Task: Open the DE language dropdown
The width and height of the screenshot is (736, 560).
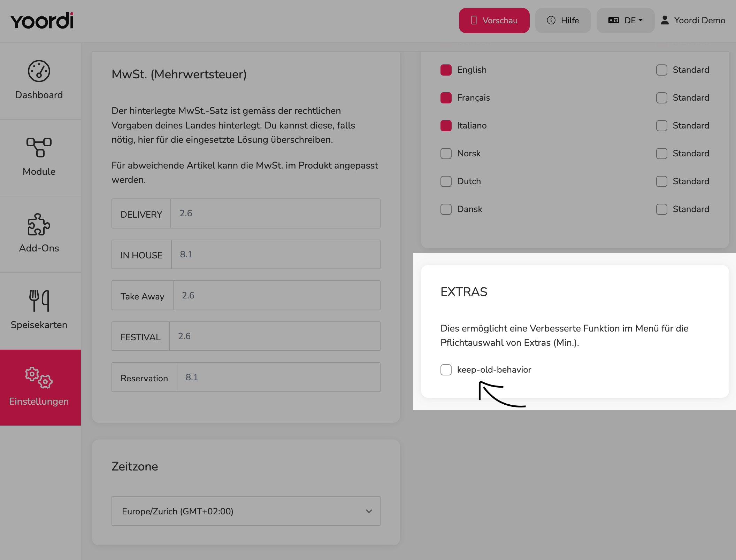Action: point(626,21)
